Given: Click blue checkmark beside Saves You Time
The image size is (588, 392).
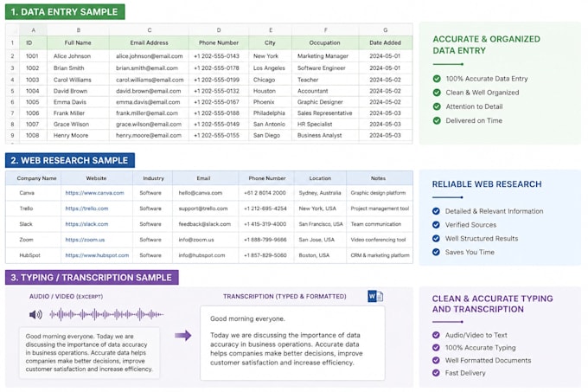Looking at the screenshot, I should tap(436, 252).
